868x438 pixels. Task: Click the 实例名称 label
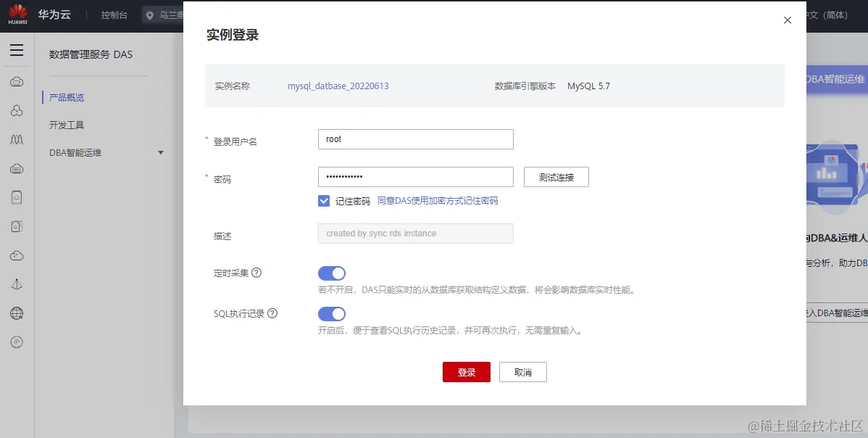pos(233,86)
